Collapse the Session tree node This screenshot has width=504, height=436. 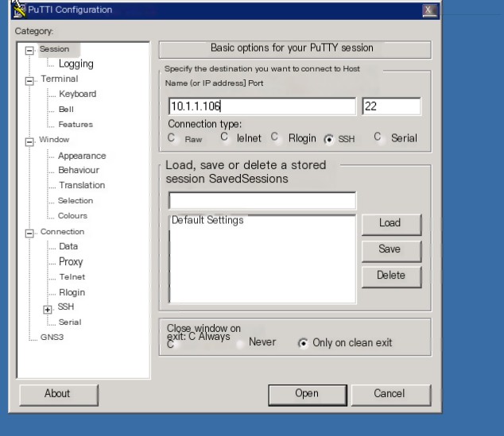pyautogui.click(x=29, y=50)
